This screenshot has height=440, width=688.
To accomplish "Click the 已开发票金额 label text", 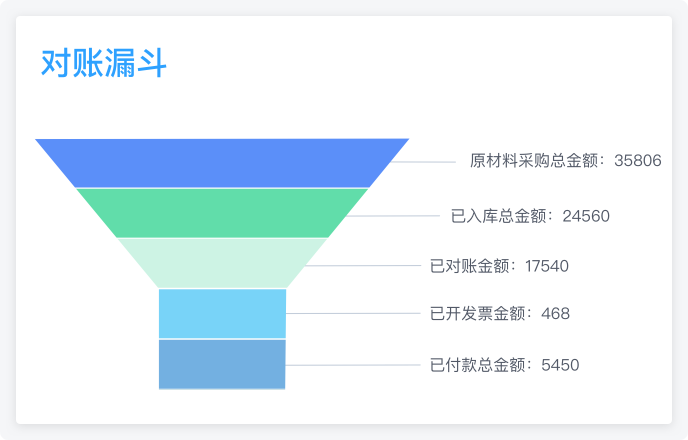I will [x=477, y=314].
